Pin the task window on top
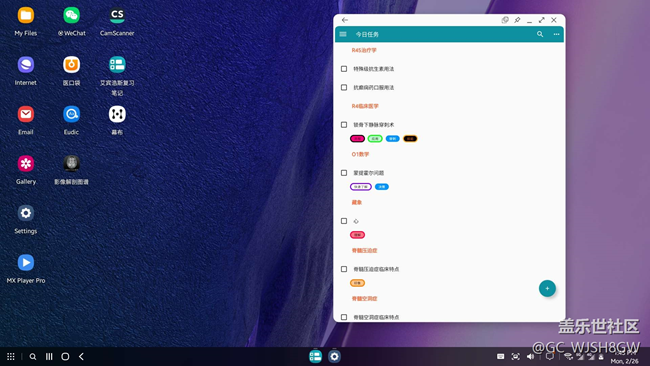 tap(517, 20)
